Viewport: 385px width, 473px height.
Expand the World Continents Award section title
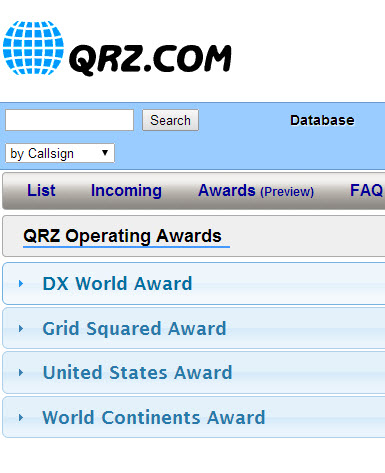pyautogui.click(x=154, y=417)
